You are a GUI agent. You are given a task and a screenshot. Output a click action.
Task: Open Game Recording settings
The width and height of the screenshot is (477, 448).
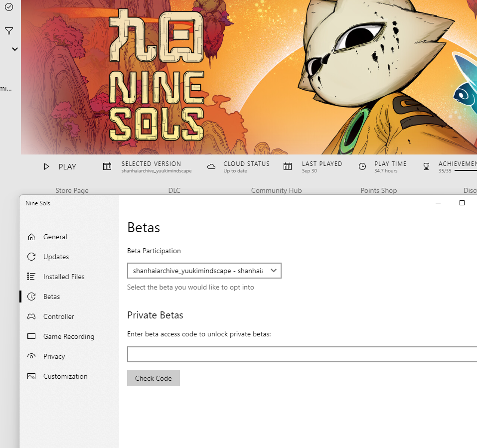pos(69,336)
